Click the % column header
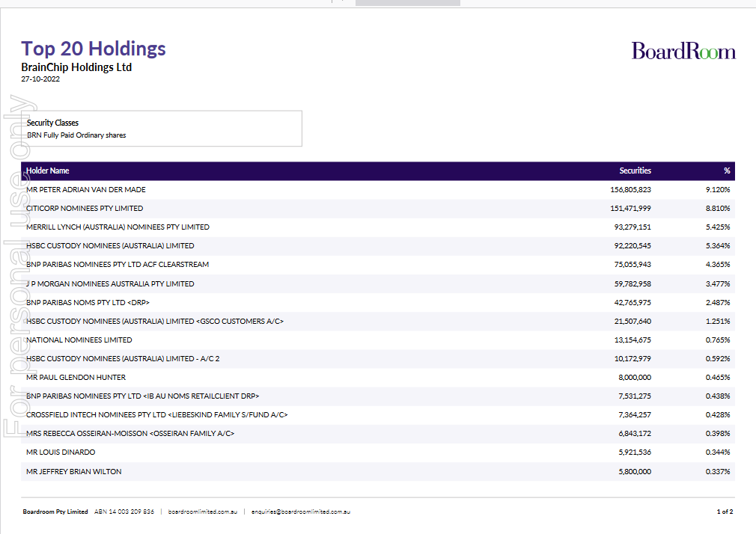756x534 pixels. pyautogui.click(x=726, y=171)
